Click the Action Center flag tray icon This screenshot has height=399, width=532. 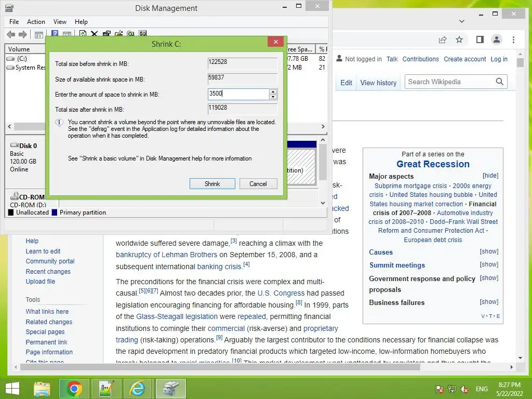pos(439,389)
